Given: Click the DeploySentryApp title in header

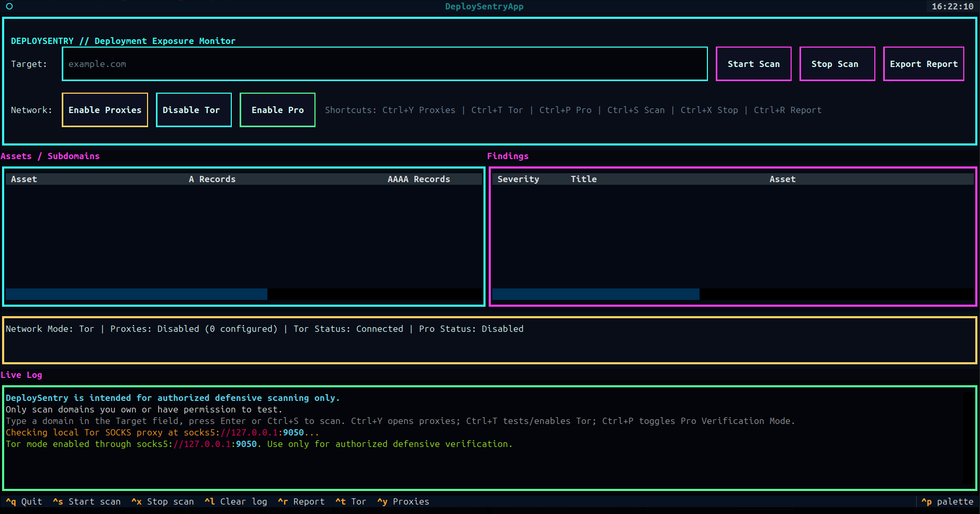Looking at the screenshot, I should 484,6.
